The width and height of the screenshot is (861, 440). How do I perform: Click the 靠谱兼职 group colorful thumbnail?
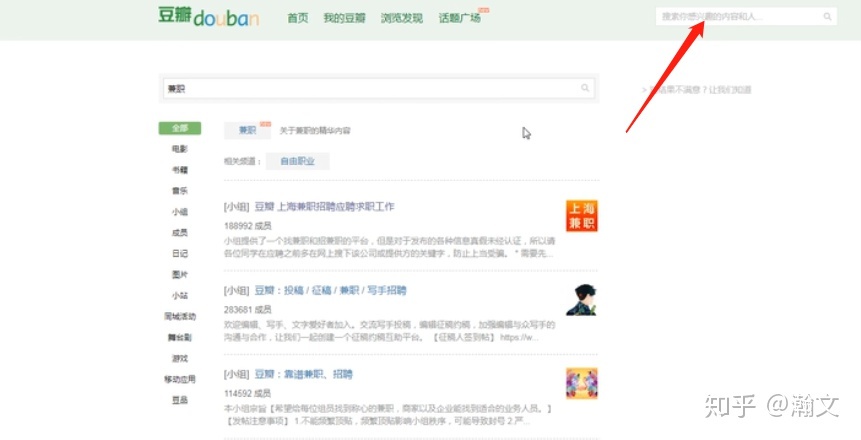582,383
